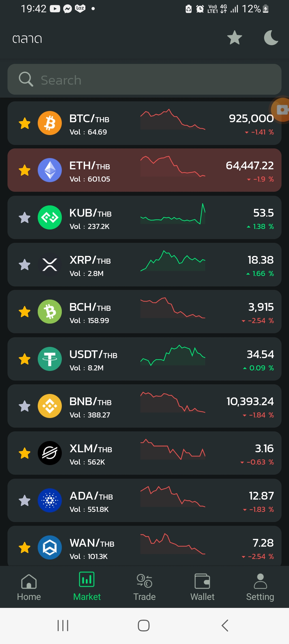Tap the Wanchain WAN coin logo

(50, 547)
